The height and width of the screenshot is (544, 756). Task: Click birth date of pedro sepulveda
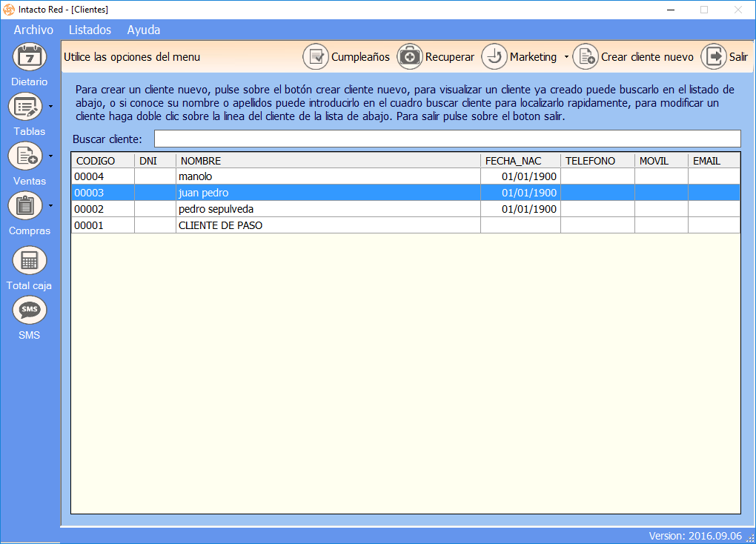tap(520, 209)
